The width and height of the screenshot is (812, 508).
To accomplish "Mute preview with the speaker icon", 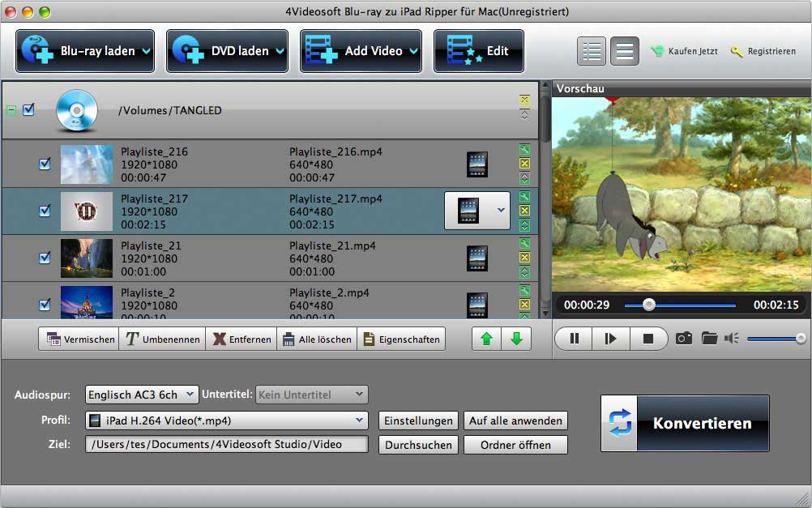I will pyautogui.click(x=732, y=339).
